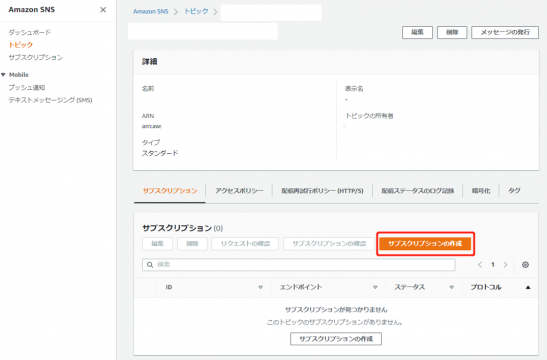
Task: Open the タグ tab
Action: click(514, 191)
